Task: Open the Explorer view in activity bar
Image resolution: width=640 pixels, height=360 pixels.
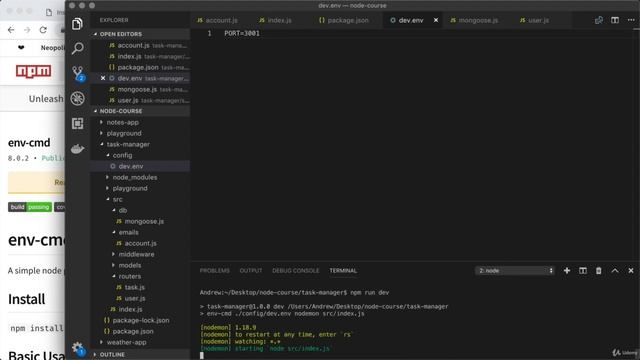Action: point(77,24)
